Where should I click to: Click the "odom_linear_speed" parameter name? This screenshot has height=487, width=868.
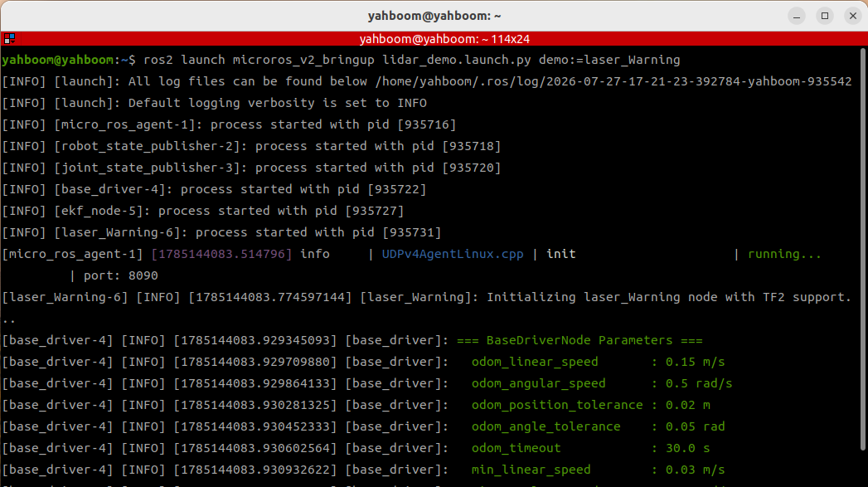click(x=535, y=363)
